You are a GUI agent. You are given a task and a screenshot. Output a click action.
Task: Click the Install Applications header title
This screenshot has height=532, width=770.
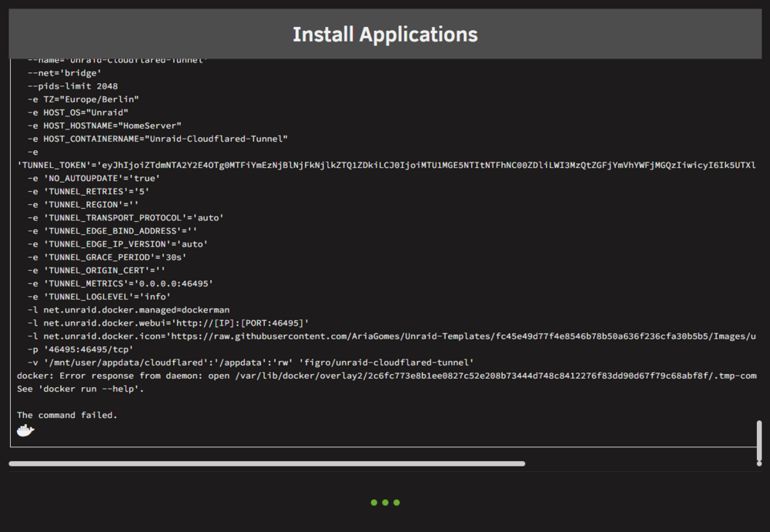(385, 35)
